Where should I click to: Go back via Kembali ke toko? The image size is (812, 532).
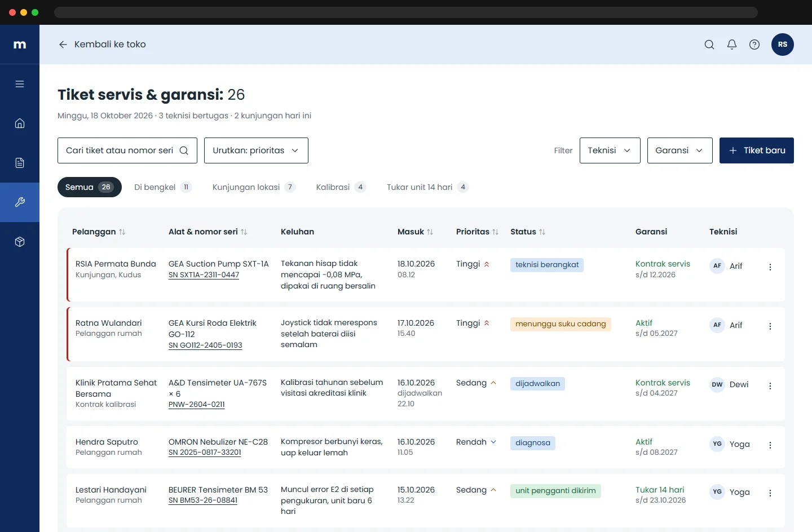[x=102, y=45]
